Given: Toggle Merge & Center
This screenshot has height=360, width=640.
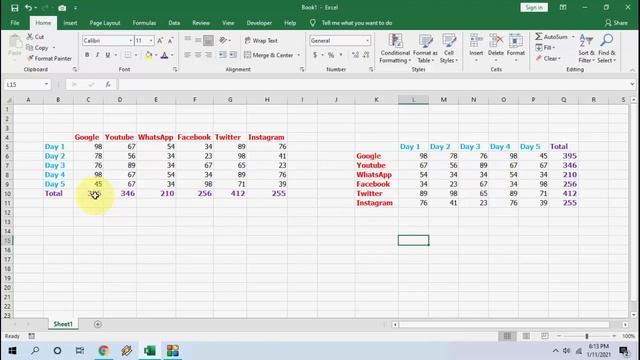Looking at the screenshot, I should tap(269, 55).
